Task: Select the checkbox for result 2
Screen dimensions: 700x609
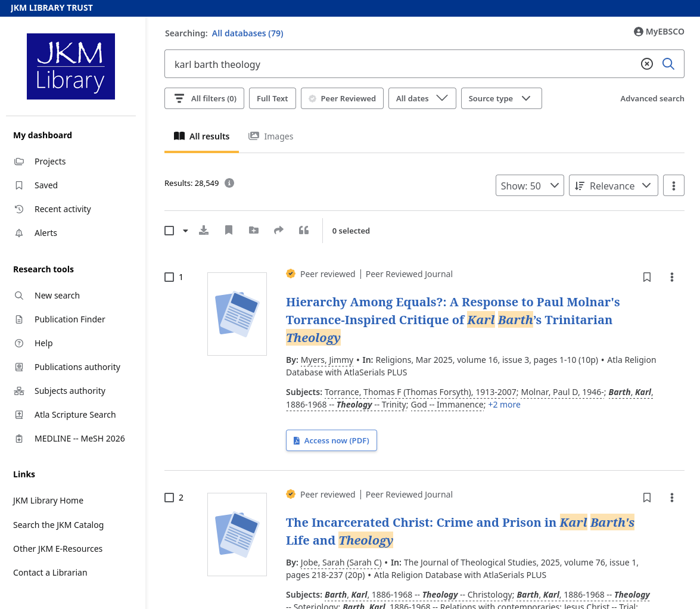Action: tap(169, 497)
